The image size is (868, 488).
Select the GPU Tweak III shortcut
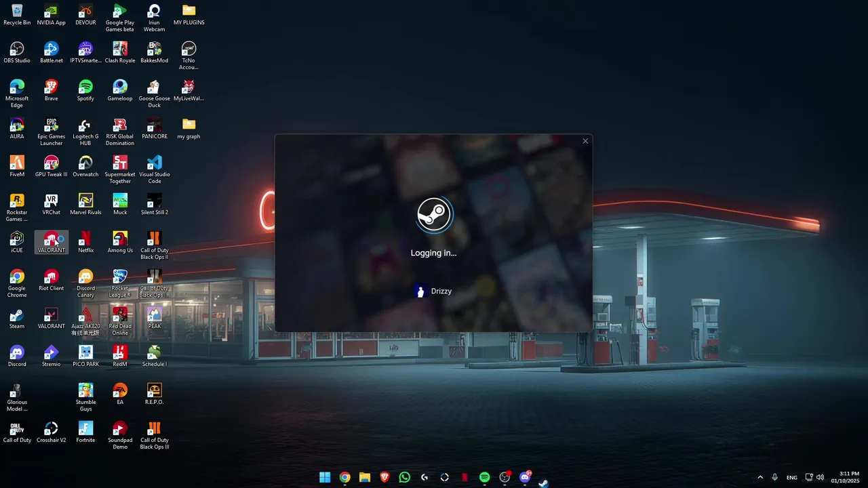pyautogui.click(x=52, y=167)
